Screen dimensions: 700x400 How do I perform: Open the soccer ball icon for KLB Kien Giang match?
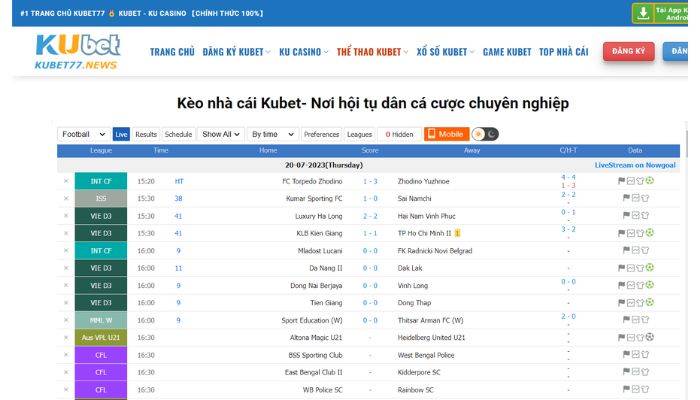(x=650, y=233)
